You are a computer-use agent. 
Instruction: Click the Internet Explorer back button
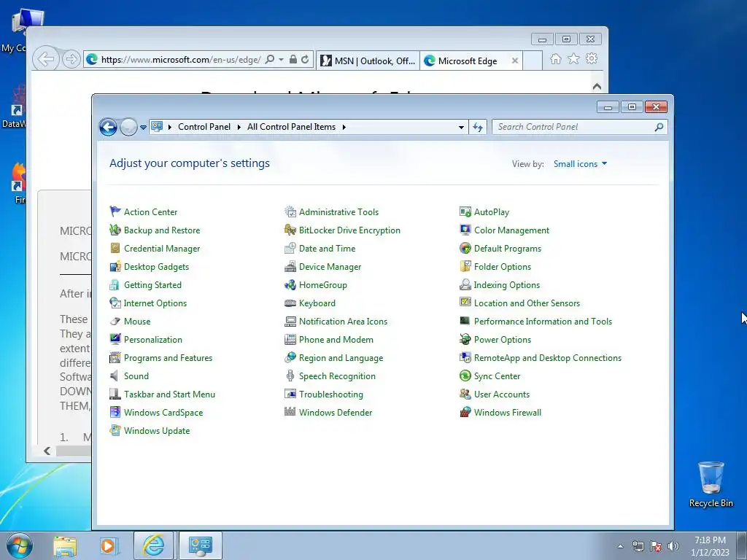pyautogui.click(x=46, y=59)
